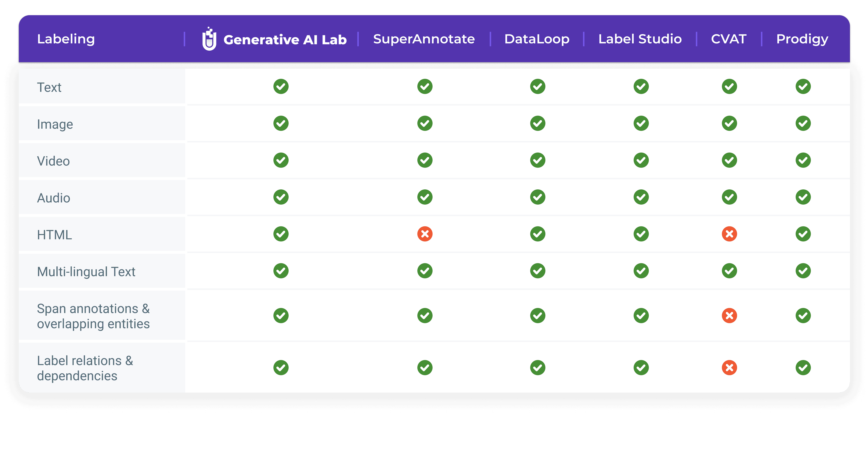Click green check for Image under Label Studio
This screenshot has width=868, height=454.
pyautogui.click(x=641, y=123)
